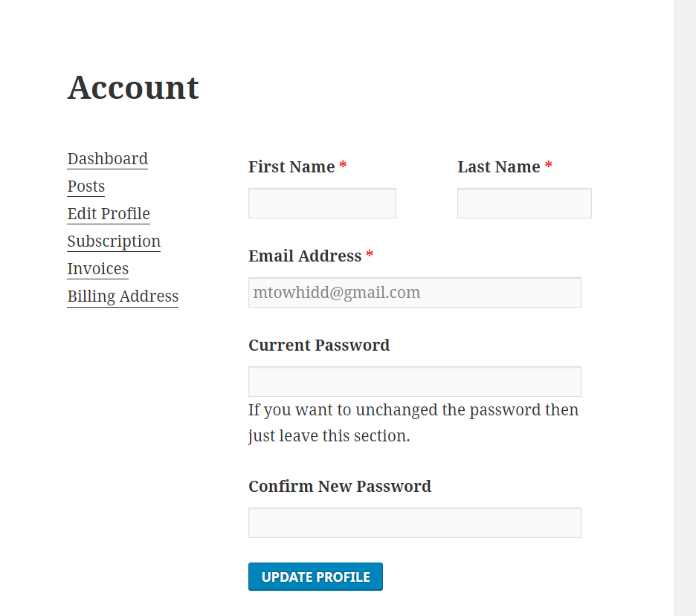Click the Confirm New Password label

point(340,487)
